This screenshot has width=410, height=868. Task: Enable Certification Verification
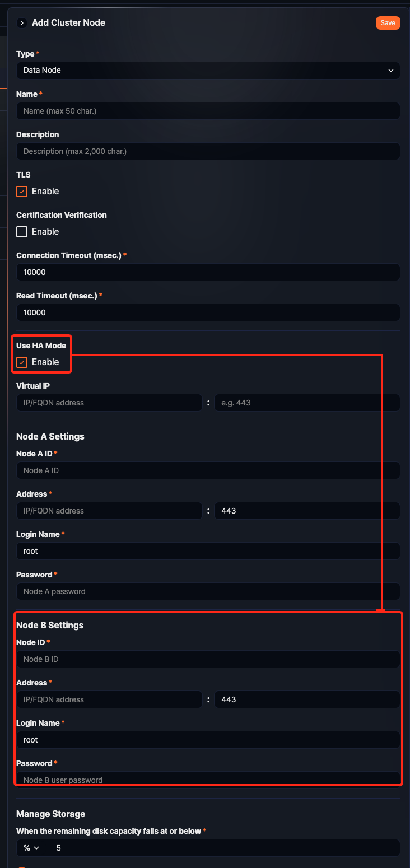tap(21, 231)
